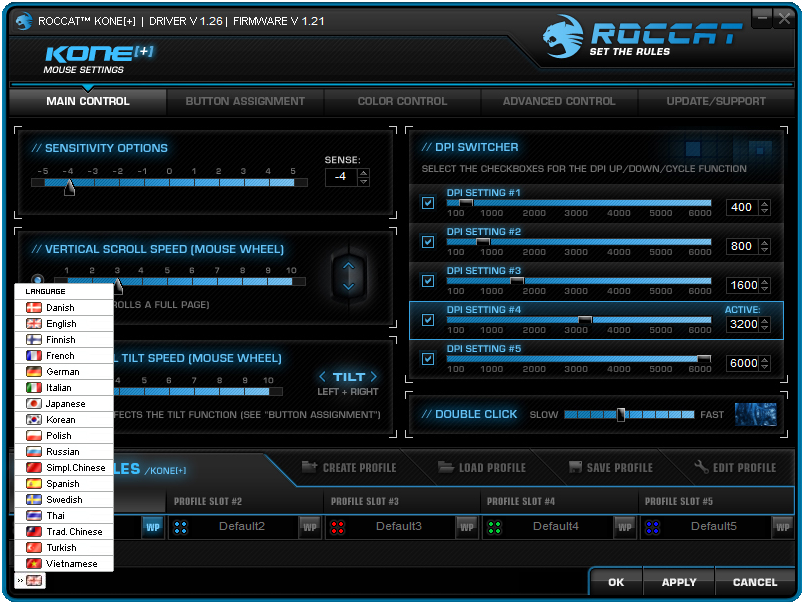Image resolution: width=803 pixels, height=605 pixels.
Task: Choose the Finnish flag icon
Action: pos(34,340)
